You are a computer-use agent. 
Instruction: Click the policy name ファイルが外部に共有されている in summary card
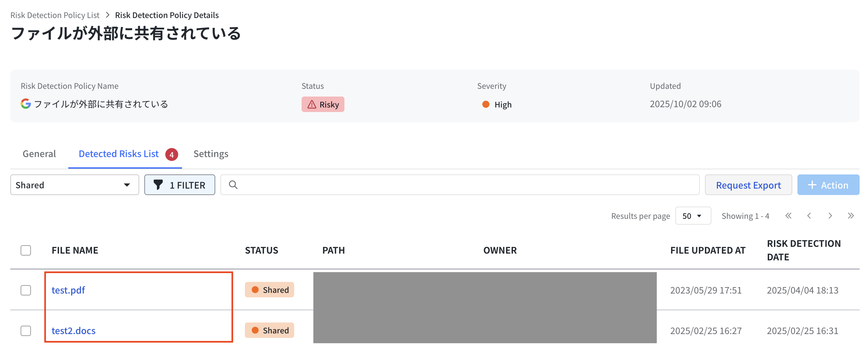(101, 104)
